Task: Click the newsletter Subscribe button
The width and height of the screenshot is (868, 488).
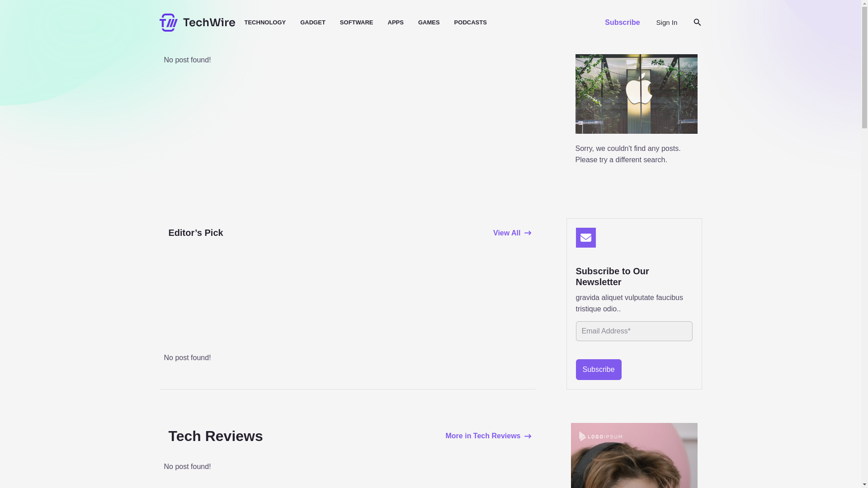Action: point(598,370)
